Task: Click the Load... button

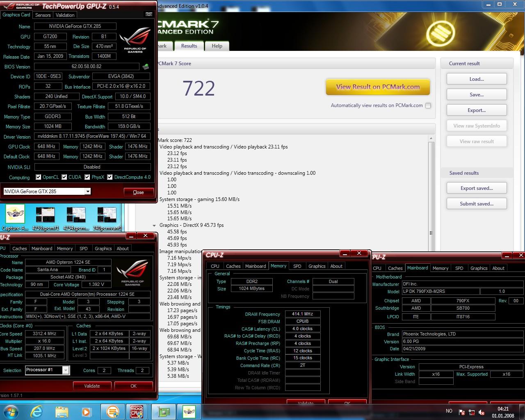Action: tap(477, 79)
